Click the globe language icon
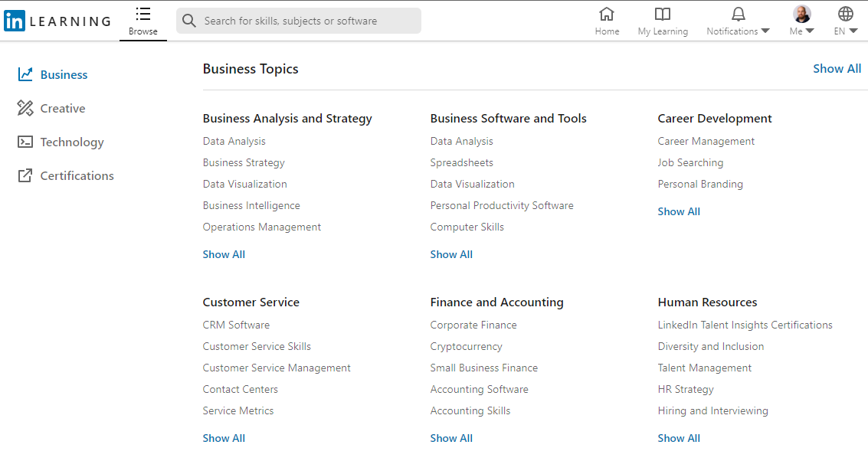Image resolution: width=868 pixels, height=461 pixels. (x=846, y=14)
